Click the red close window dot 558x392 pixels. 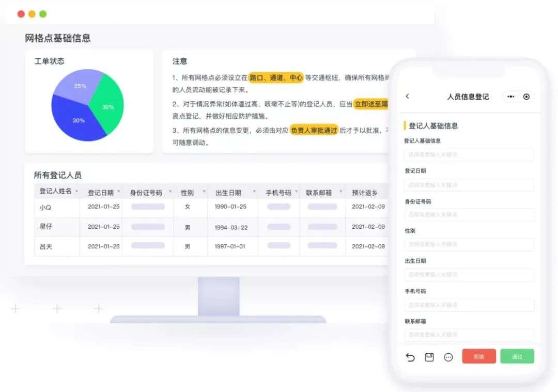point(21,14)
